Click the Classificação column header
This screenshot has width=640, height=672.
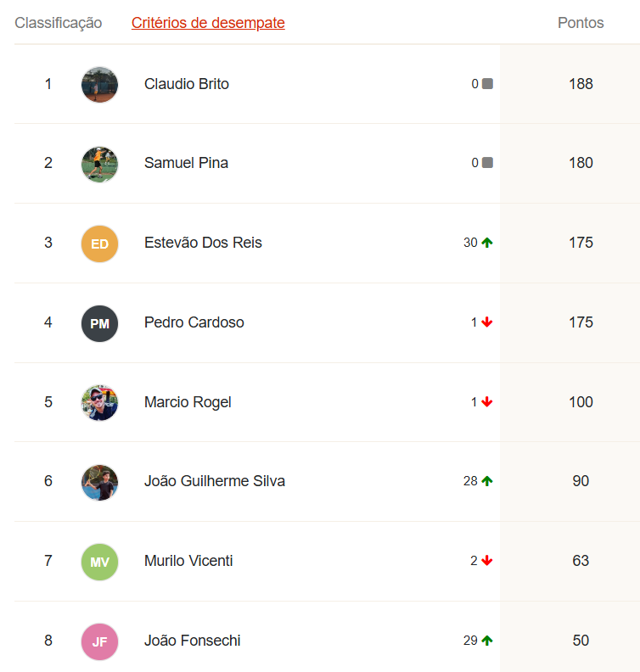click(x=59, y=23)
